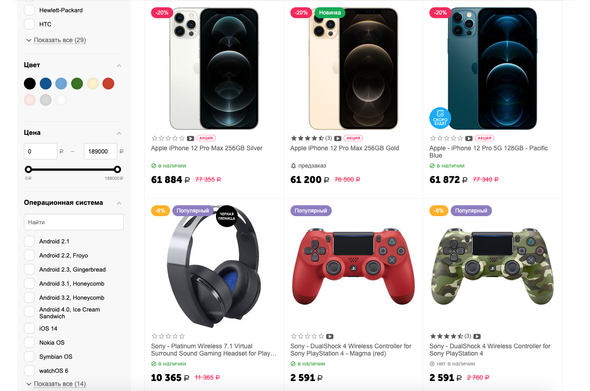Image resolution: width=590 pixels, height=391 pixels.
Task: Click the star rating of the Sony Platinum headset
Action: 168,336
